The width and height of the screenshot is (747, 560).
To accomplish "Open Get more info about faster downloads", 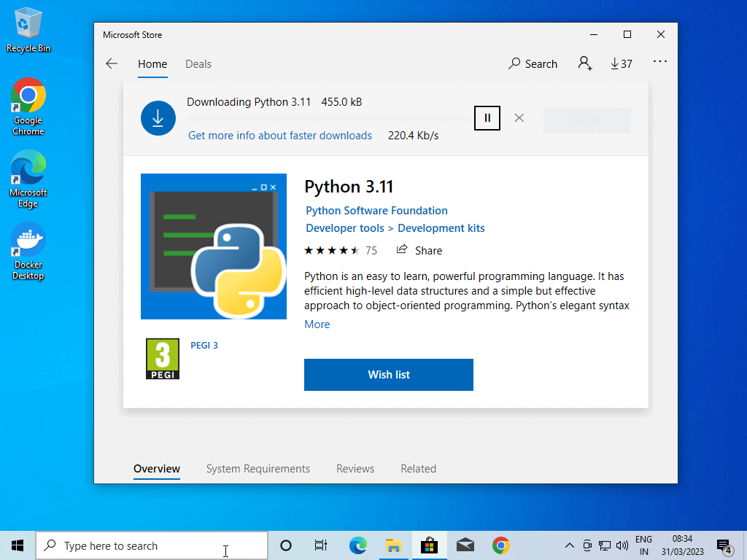I will click(x=279, y=136).
